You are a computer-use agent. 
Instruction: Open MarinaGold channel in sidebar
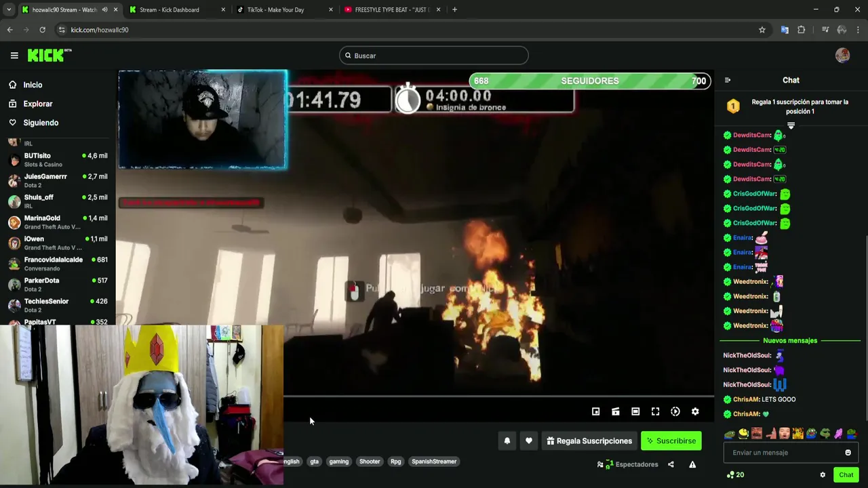click(58, 222)
